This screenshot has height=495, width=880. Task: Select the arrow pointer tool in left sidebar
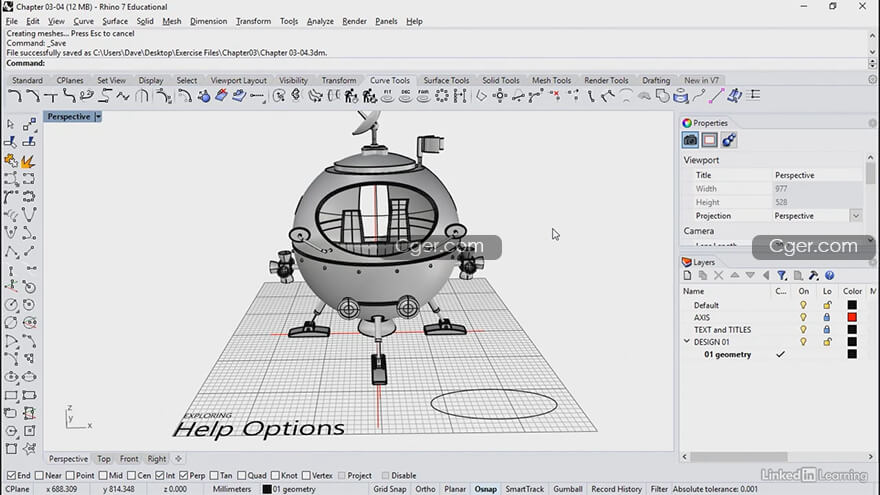(x=11, y=125)
